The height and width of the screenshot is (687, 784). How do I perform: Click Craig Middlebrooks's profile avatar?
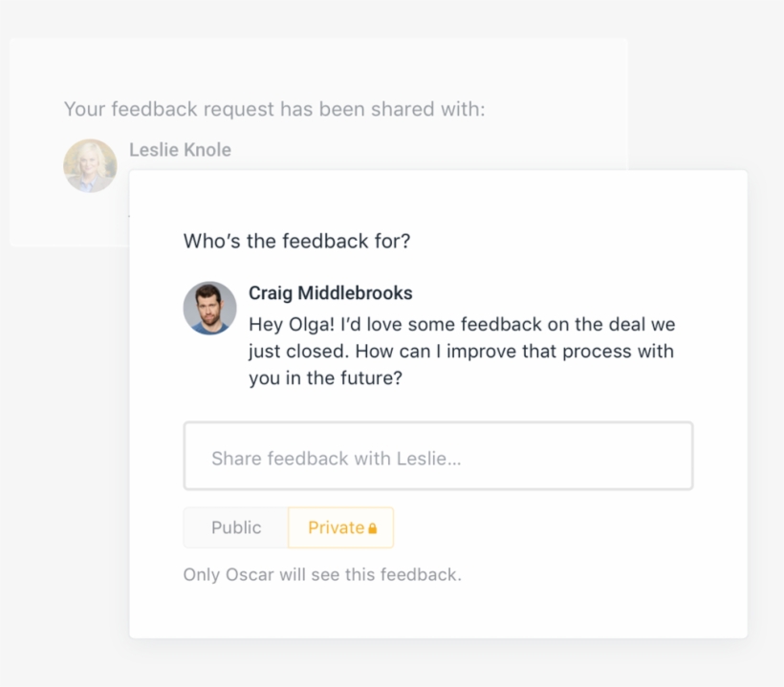pos(209,309)
